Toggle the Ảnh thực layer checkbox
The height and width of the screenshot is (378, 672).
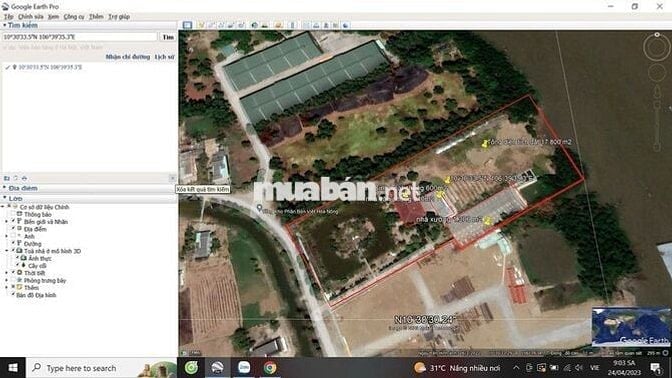(x=18, y=258)
